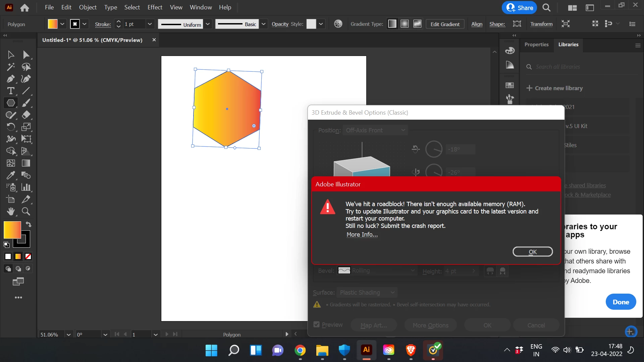Select the Hand tool
This screenshot has width=644, height=362.
coord(10,211)
